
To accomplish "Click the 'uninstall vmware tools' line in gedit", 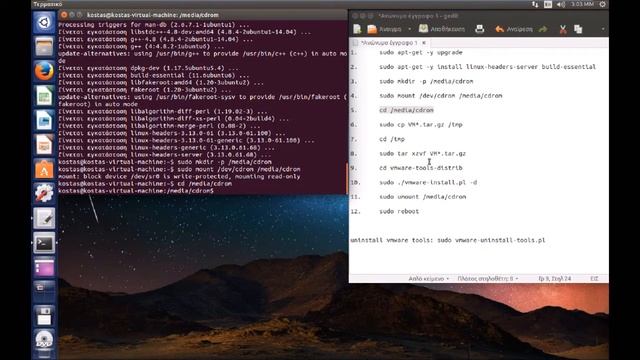I will coord(448,240).
